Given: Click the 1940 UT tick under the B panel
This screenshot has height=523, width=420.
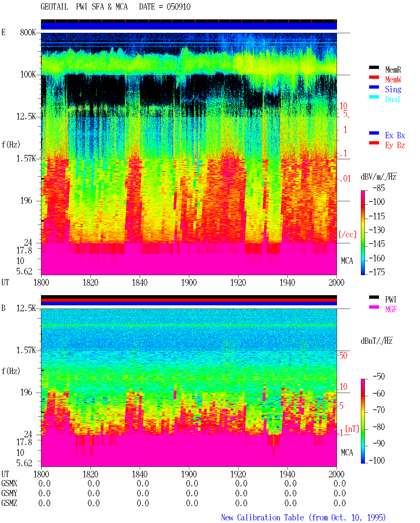Looking at the screenshot, I should 287,474.
